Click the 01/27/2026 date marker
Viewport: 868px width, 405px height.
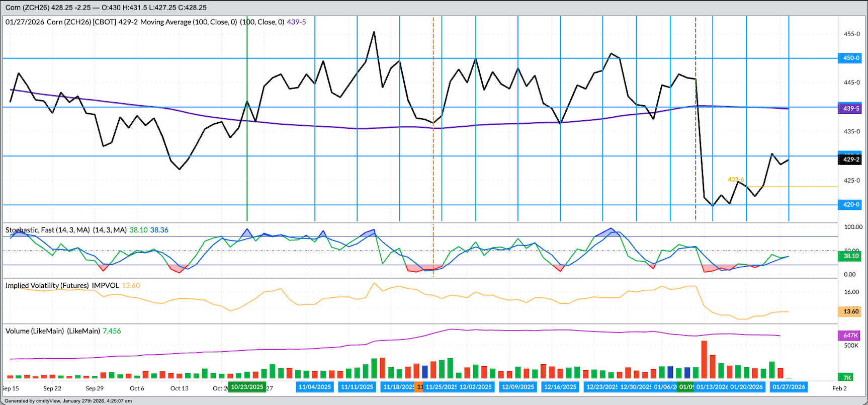pos(789,387)
